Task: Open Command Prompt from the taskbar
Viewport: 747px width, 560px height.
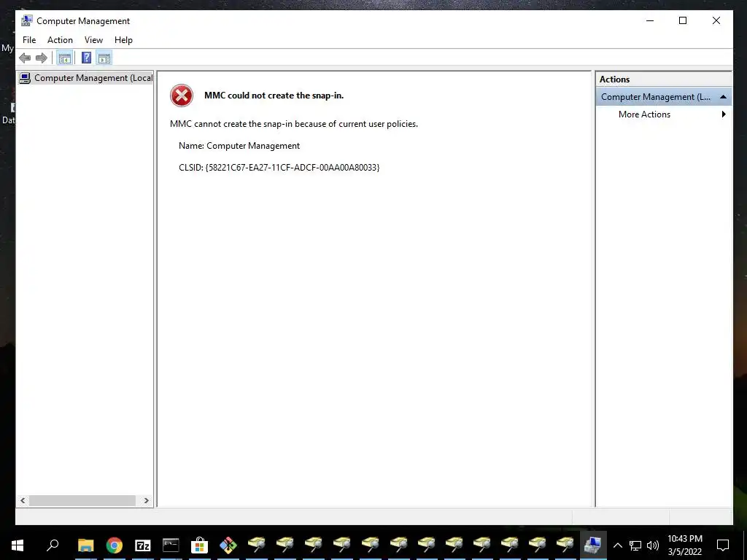Action: click(171, 545)
